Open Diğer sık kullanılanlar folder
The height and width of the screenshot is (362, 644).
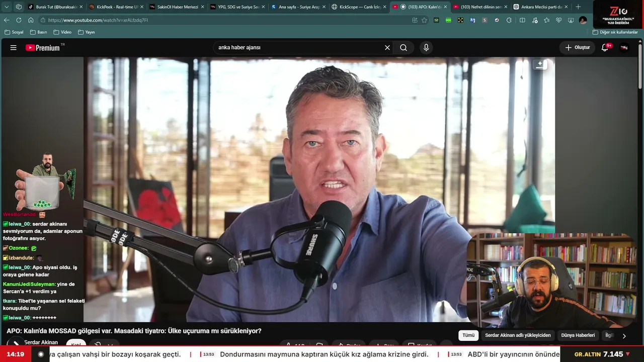[615, 32]
